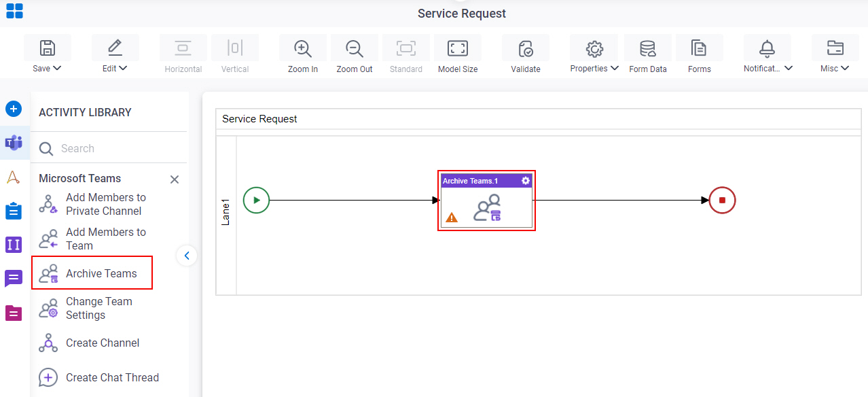
Task: Open Form Data toolbar icon
Action: [x=648, y=48]
